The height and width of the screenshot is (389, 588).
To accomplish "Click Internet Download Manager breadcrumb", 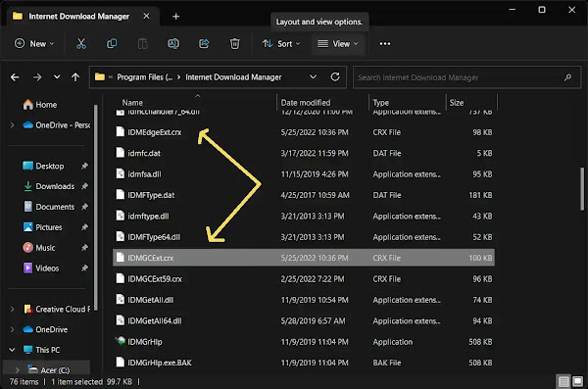I will pos(233,77).
